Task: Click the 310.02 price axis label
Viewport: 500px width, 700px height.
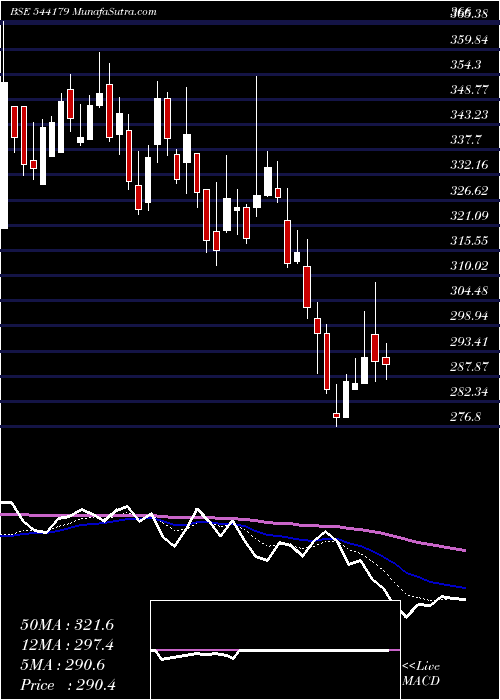Action: pos(468,266)
